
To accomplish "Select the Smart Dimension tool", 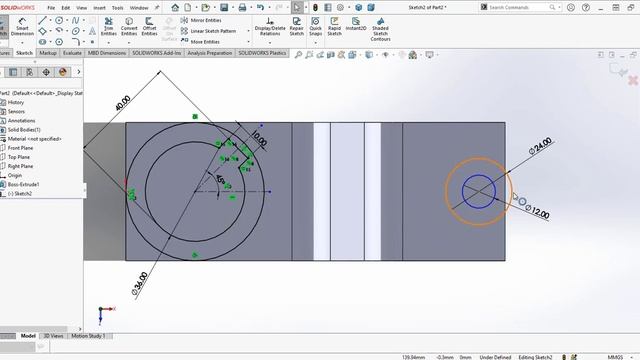I will click(x=22, y=27).
